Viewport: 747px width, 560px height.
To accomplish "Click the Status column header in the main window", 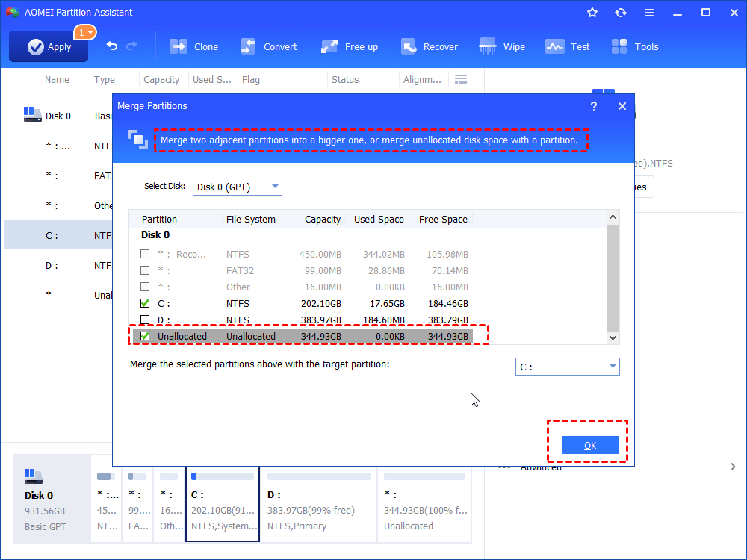I will pyautogui.click(x=345, y=80).
